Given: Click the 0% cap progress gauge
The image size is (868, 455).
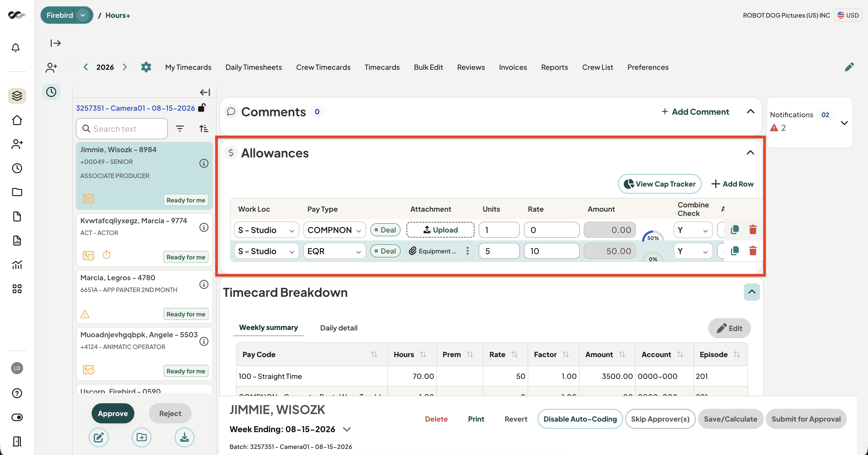Looking at the screenshot, I should [653, 257].
